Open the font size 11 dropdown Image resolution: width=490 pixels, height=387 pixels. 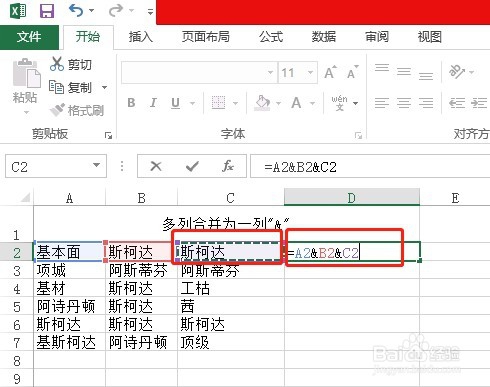click(x=310, y=72)
